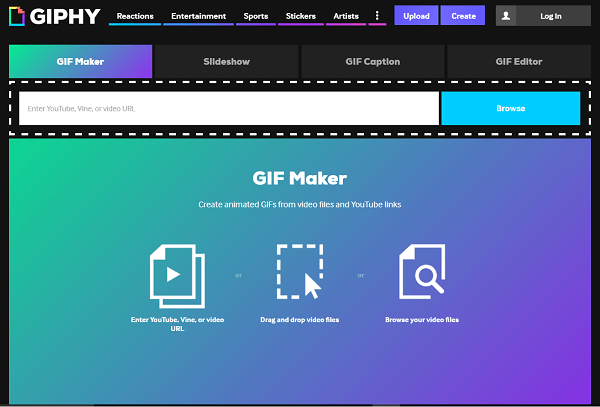600x407 pixels.
Task: Open the Reactions category
Action: tap(135, 16)
